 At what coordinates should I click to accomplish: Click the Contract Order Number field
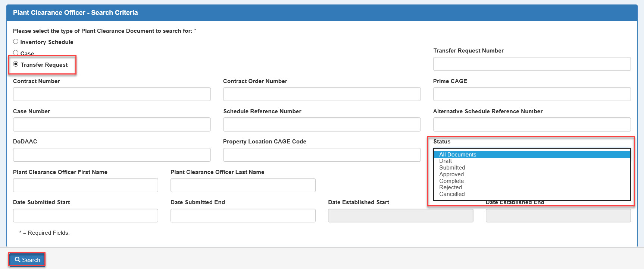click(x=322, y=94)
